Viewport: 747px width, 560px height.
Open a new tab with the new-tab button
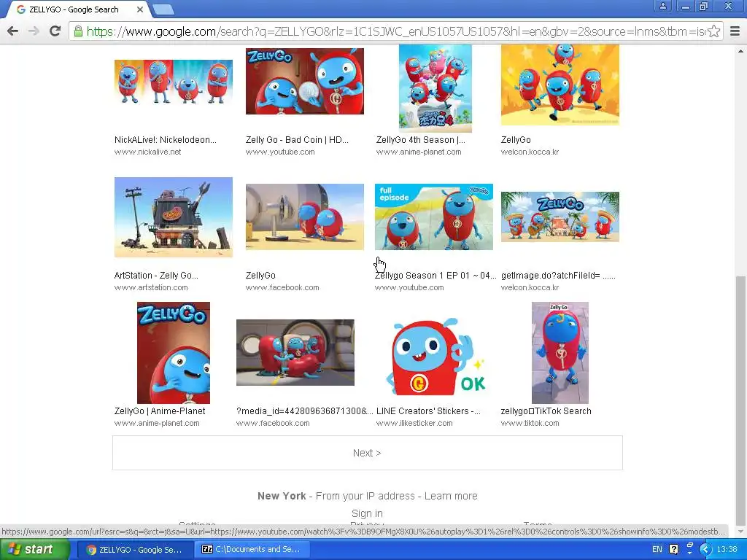click(163, 9)
